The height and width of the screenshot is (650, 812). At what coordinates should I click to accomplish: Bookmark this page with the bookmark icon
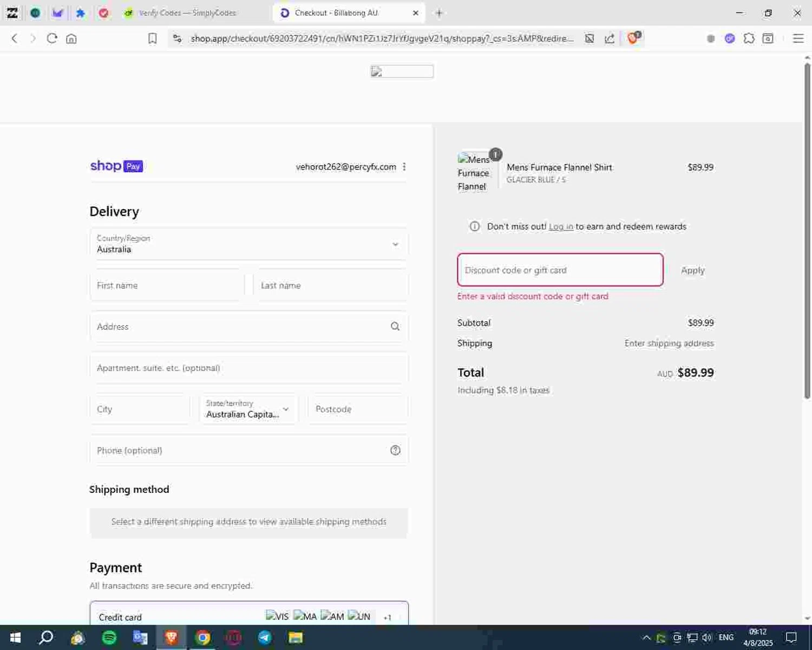pyautogui.click(x=153, y=38)
